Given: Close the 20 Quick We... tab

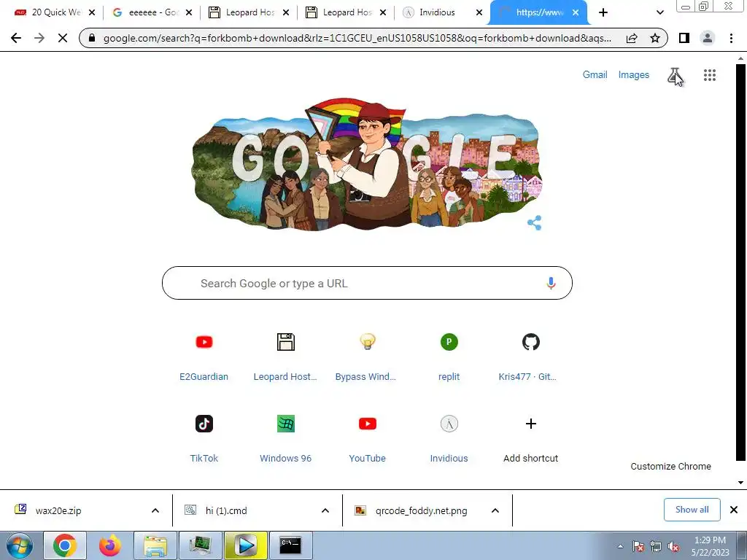Looking at the screenshot, I should [x=92, y=12].
